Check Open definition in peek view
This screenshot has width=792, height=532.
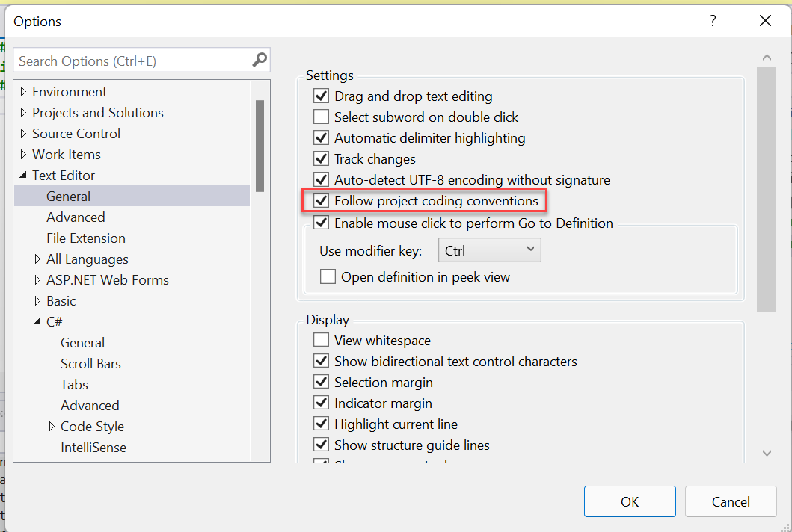click(x=328, y=276)
